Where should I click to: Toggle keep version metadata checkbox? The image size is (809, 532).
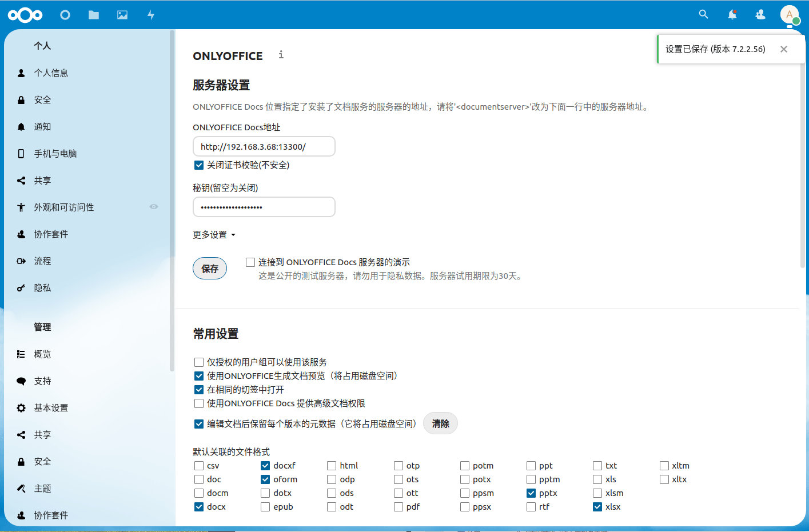tap(199, 424)
